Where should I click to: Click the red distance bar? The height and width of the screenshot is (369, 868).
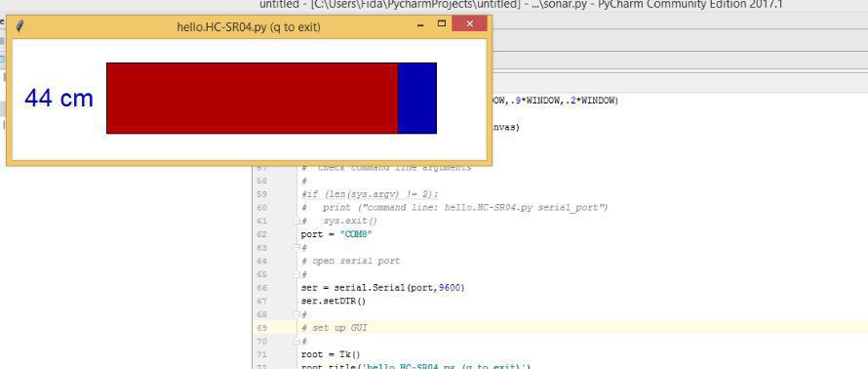click(x=253, y=98)
